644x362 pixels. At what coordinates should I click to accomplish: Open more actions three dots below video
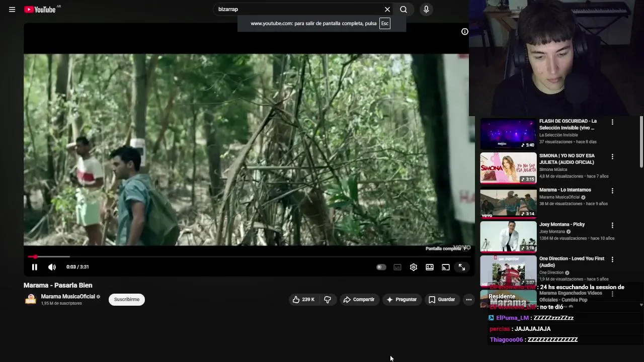tap(469, 299)
